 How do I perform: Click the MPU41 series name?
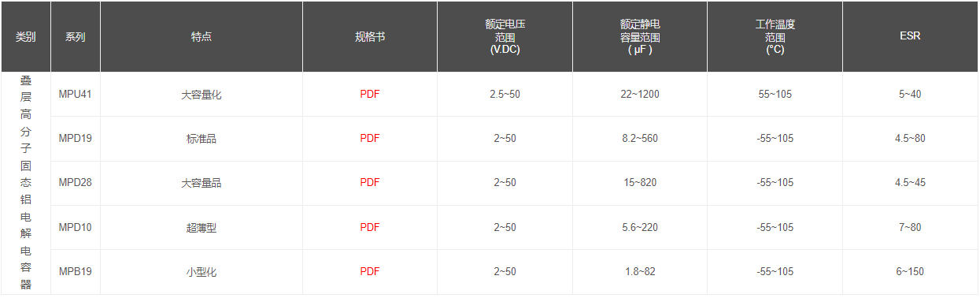pos(75,94)
